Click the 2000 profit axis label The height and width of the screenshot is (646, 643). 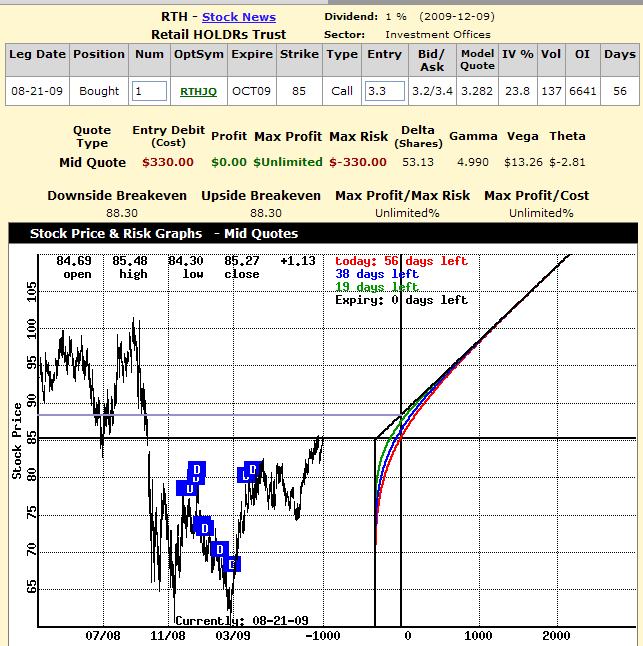[556, 636]
